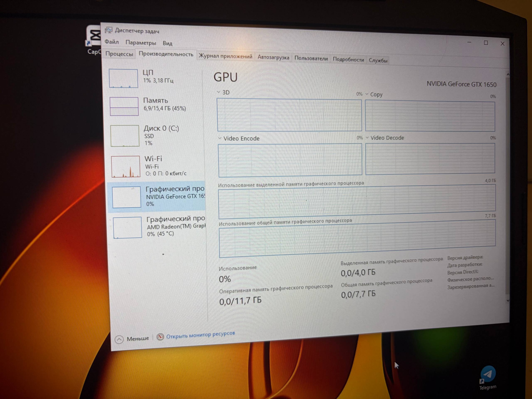Click the 3D usage graph
Screen dimensions: 532x399
pyautogui.click(x=289, y=115)
